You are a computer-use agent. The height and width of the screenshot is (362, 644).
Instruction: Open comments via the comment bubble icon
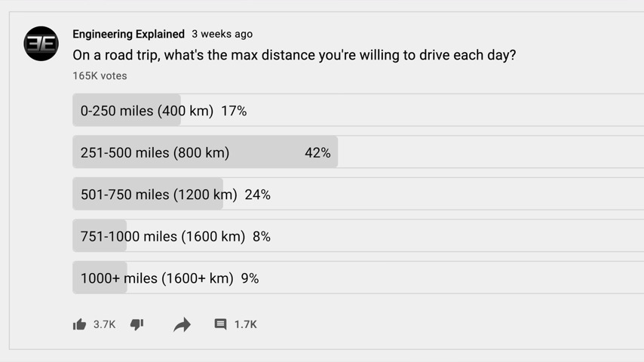pyautogui.click(x=220, y=324)
